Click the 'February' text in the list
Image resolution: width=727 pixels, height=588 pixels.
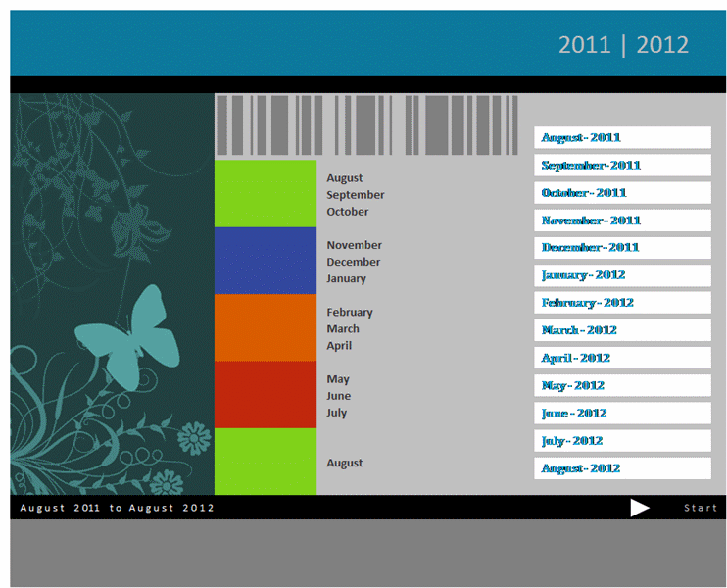point(350,312)
